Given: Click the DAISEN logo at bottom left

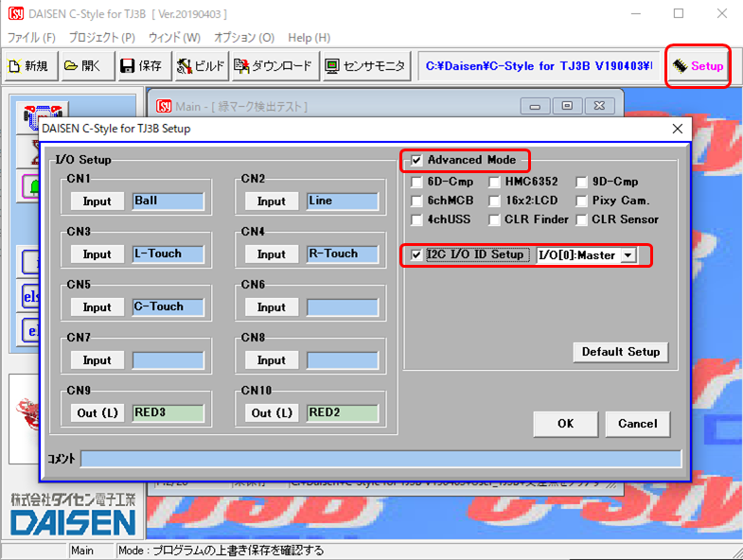Looking at the screenshot, I should pos(73,515).
